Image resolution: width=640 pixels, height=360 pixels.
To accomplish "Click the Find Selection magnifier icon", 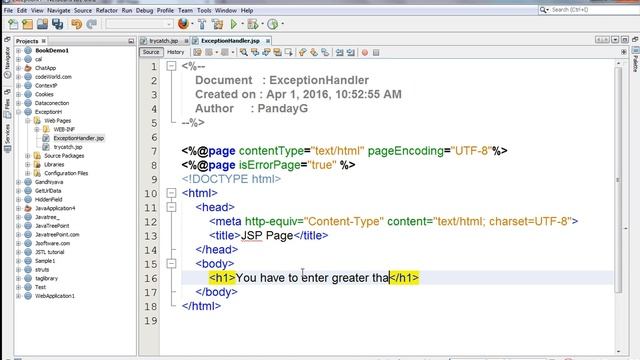I will point(244,52).
